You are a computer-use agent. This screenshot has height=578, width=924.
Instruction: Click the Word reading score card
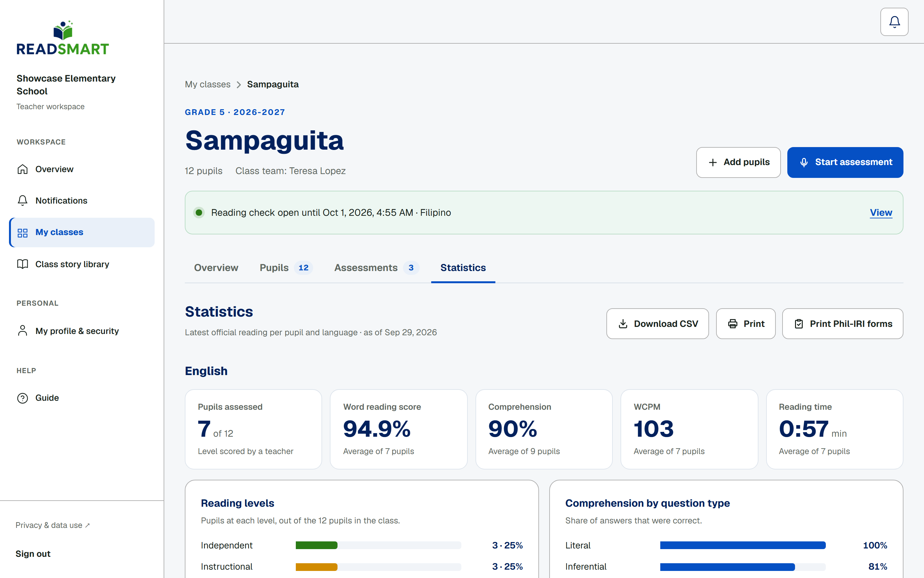pyautogui.click(x=398, y=429)
